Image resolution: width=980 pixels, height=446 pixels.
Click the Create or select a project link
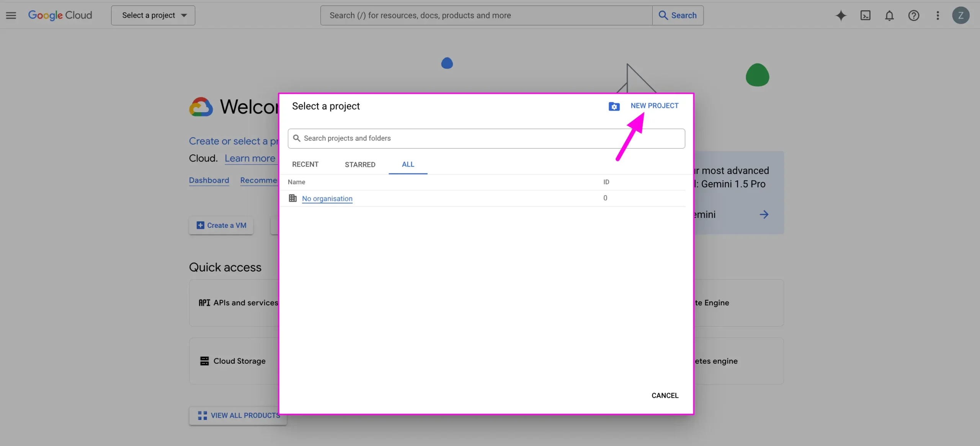pyautogui.click(x=234, y=141)
